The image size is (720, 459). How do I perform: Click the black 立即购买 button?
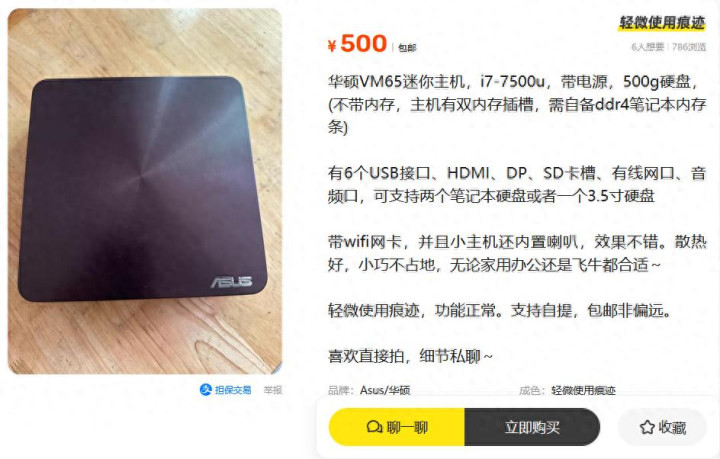[532, 427]
